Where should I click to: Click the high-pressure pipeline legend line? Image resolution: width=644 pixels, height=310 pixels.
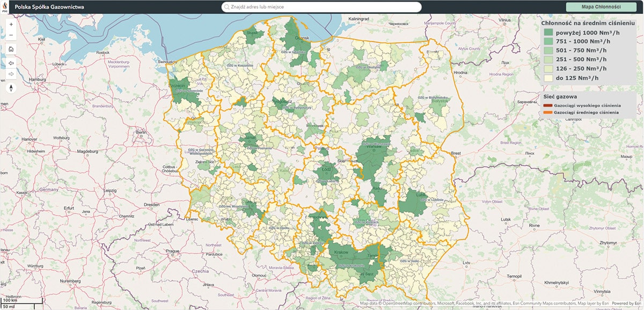tap(547, 105)
